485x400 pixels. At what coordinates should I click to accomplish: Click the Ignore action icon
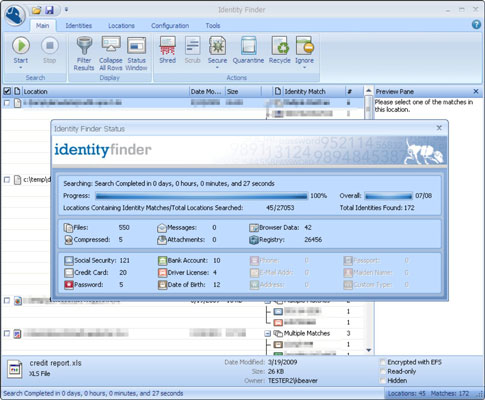click(304, 46)
